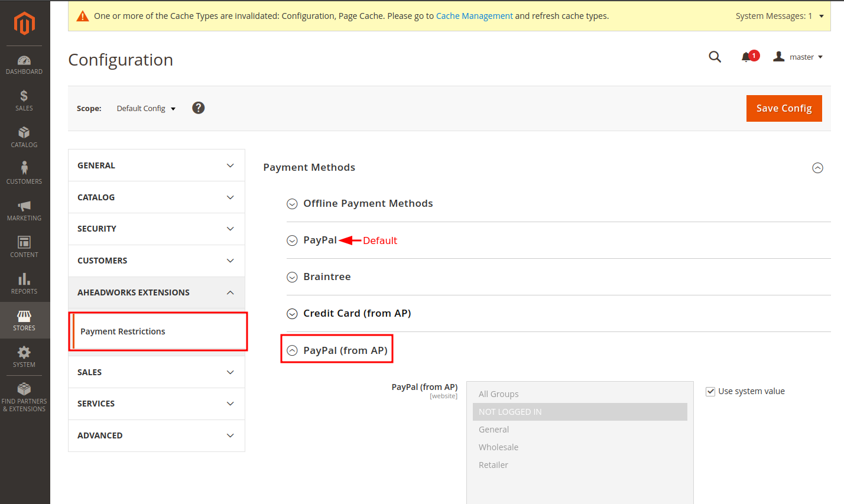This screenshot has width=844, height=504.
Task: Expand the CATALOG config tab
Action: pos(157,197)
